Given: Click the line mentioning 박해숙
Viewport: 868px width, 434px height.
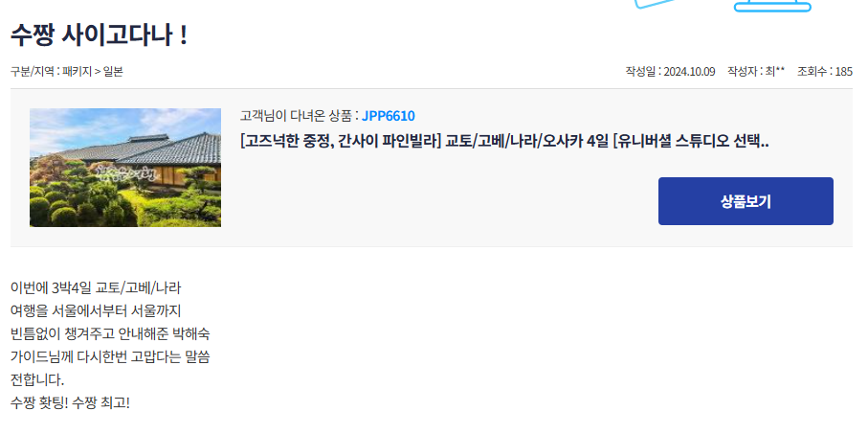Looking at the screenshot, I should [110, 334].
